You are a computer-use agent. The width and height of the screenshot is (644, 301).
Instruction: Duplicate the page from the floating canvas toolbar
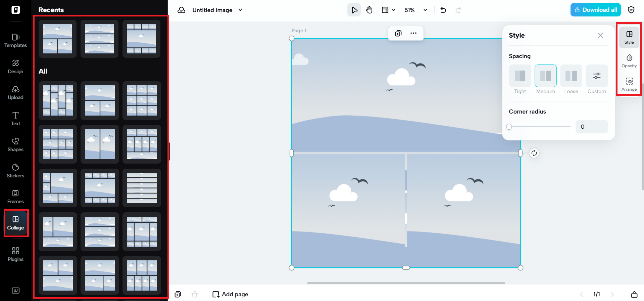398,33
